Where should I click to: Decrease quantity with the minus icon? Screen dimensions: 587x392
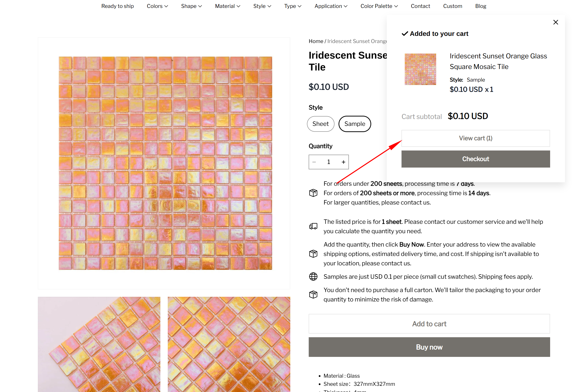tap(314, 162)
